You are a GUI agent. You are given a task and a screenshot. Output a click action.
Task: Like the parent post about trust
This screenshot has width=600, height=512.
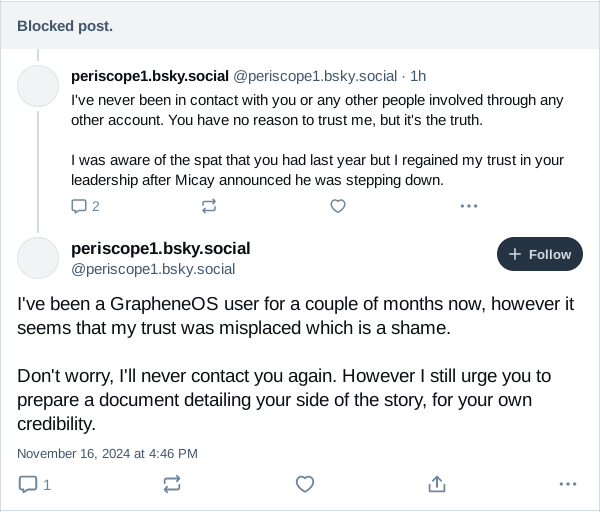[338, 206]
